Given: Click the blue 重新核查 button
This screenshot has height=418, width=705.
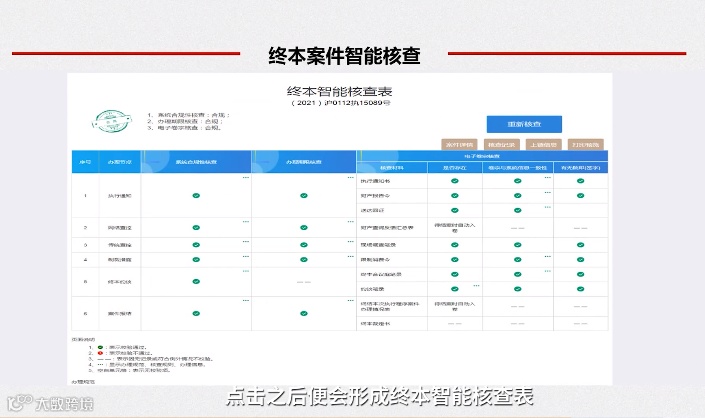Looking at the screenshot, I should [x=524, y=125].
